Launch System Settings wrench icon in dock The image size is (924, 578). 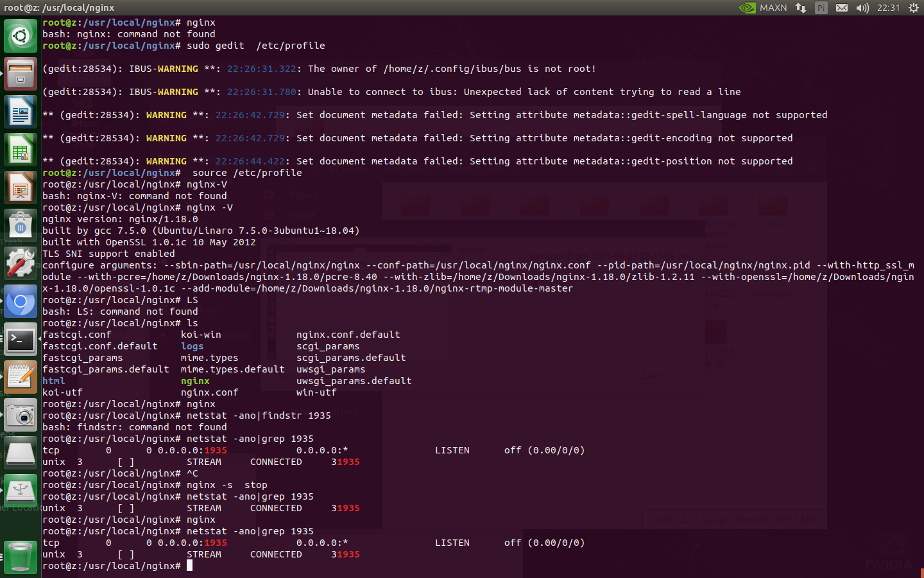coord(21,263)
